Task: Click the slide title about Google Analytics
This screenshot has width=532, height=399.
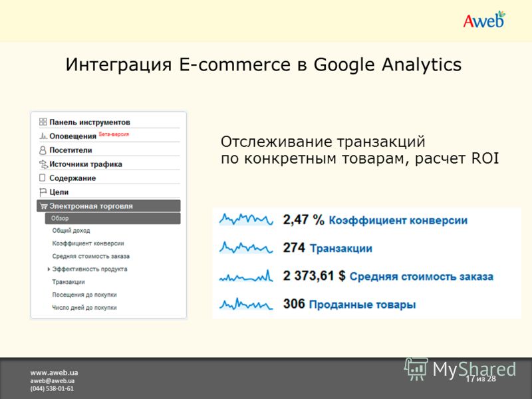Action: coord(263,65)
